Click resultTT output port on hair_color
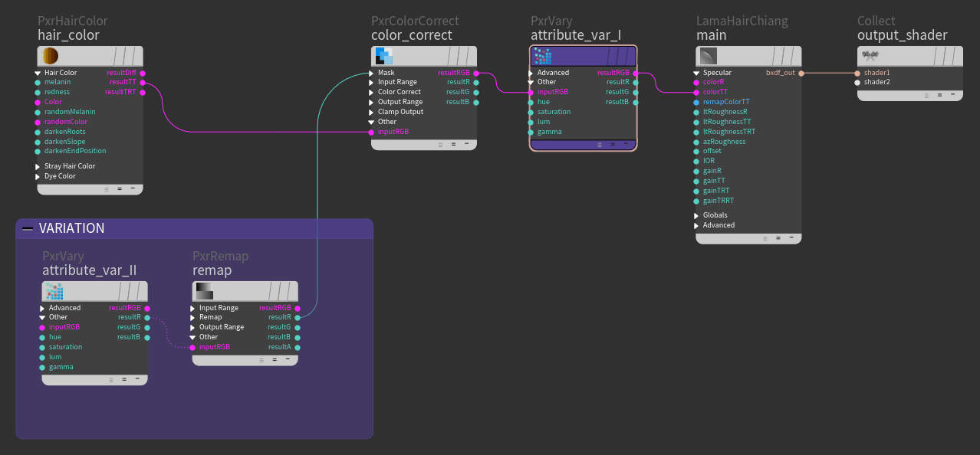Image resolution: width=980 pixels, height=455 pixels. (x=143, y=82)
